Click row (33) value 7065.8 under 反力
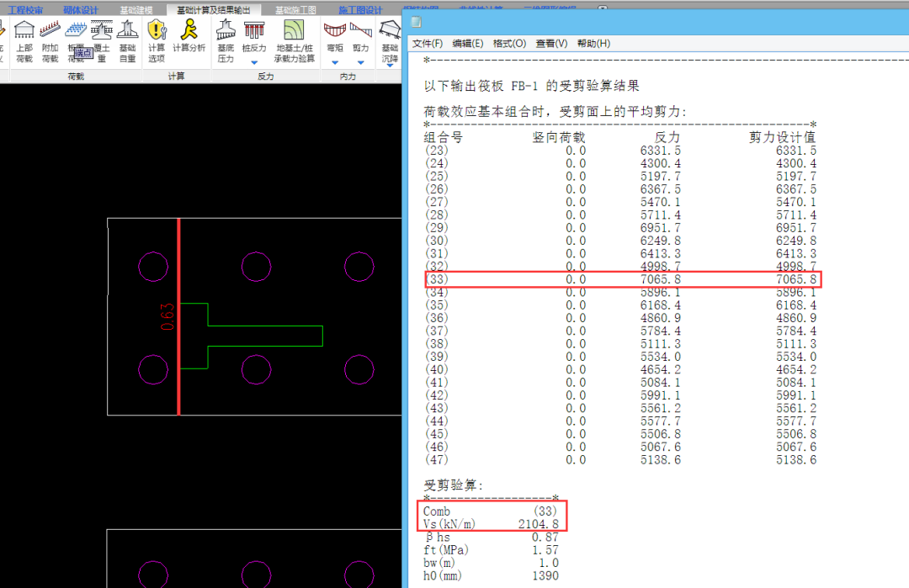Viewport: 909px width, 588px height. pos(661,279)
